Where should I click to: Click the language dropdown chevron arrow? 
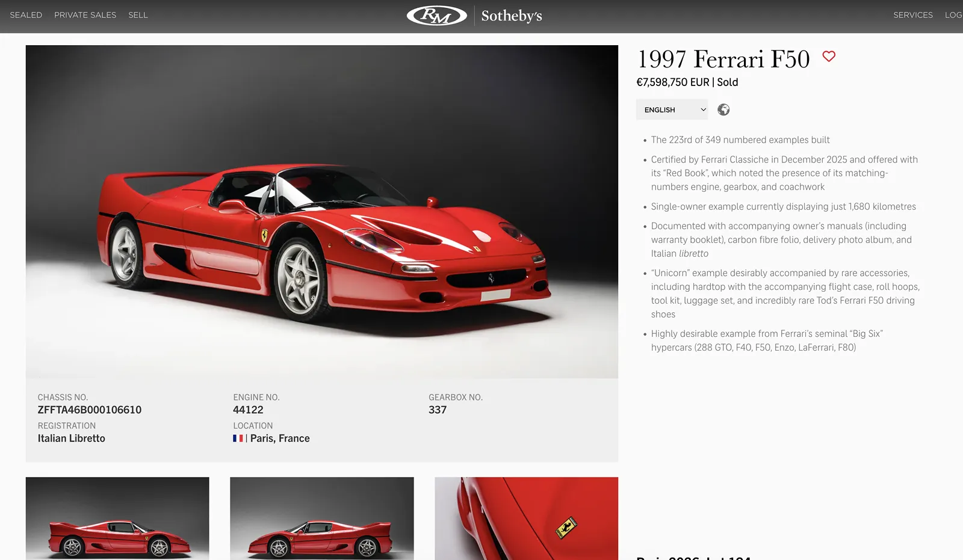703,109
